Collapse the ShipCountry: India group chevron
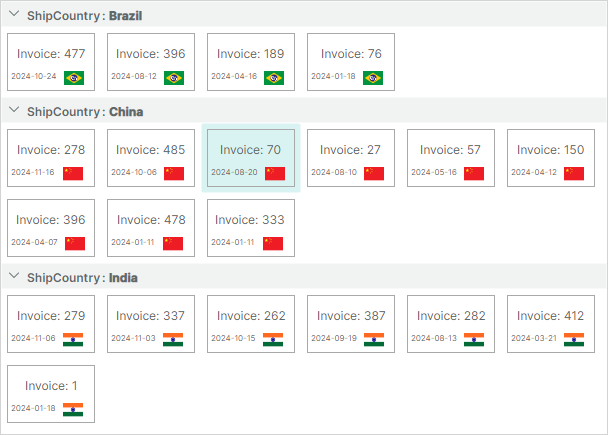This screenshot has width=608, height=435. (14, 276)
